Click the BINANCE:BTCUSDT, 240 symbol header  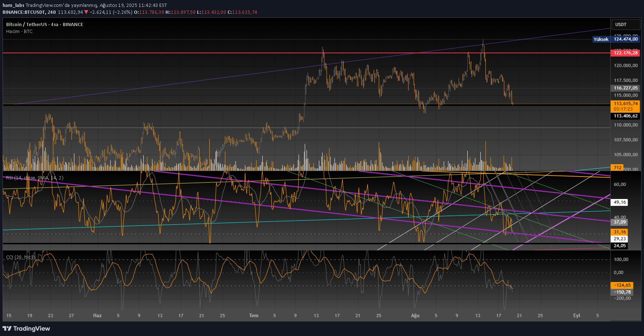[29, 12]
